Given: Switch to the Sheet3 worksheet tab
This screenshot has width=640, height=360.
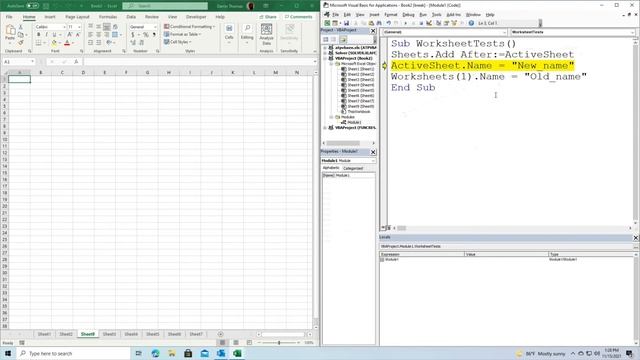Looking at the screenshot, I should [x=109, y=334].
